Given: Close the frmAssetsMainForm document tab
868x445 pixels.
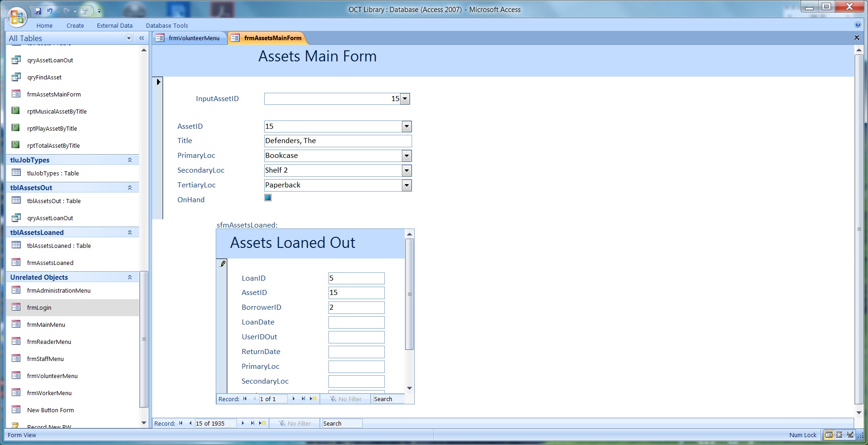Looking at the screenshot, I should [x=857, y=38].
